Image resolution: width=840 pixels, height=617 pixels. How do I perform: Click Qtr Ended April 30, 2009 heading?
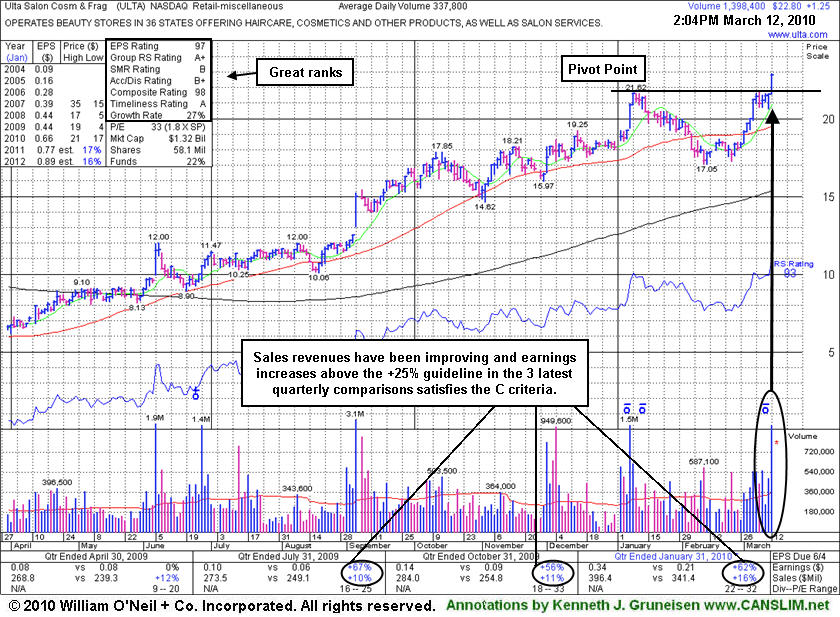tap(96, 556)
